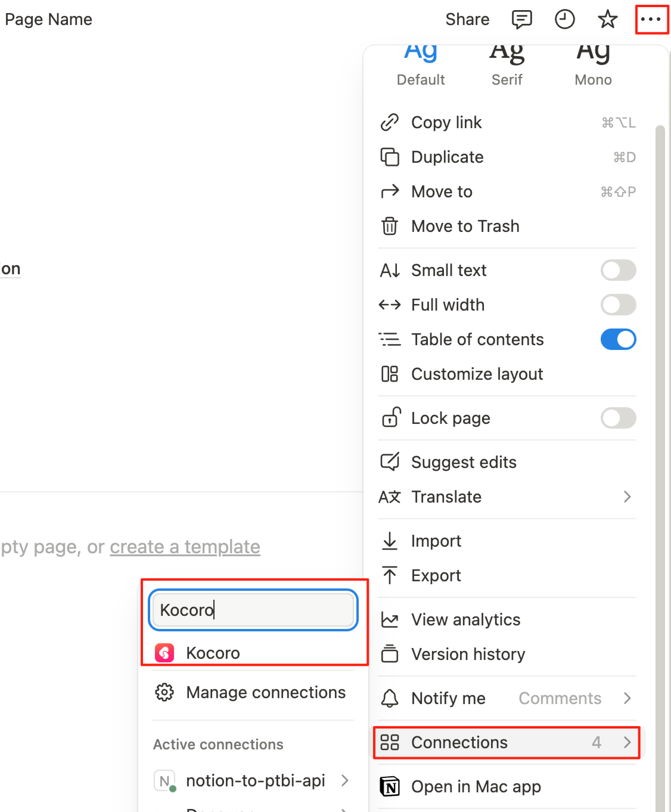This screenshot has width=671, height=812.
Task: Open the three-dot page menu
Action: 651,19
